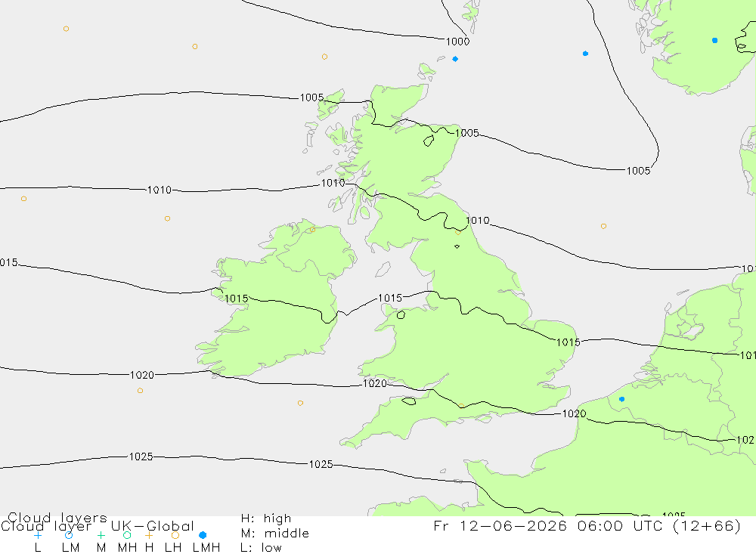The width and height of the screenshot is (756, 554).
Task: Click the 1020 label in the Bristol Channel
Action: (375, 383)
